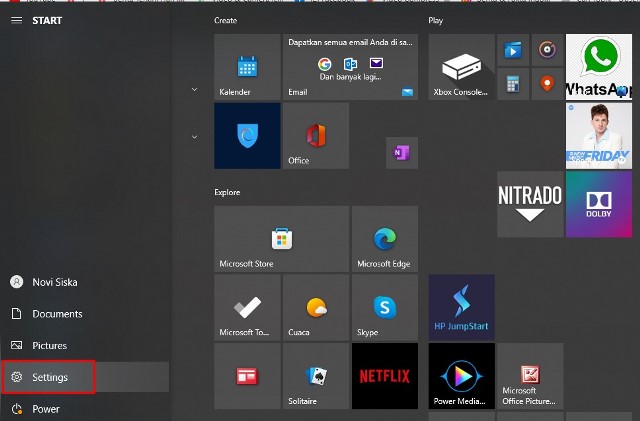Open the Cuaca weather tile
The image size is (640, 421).
[x=316, y=307]
